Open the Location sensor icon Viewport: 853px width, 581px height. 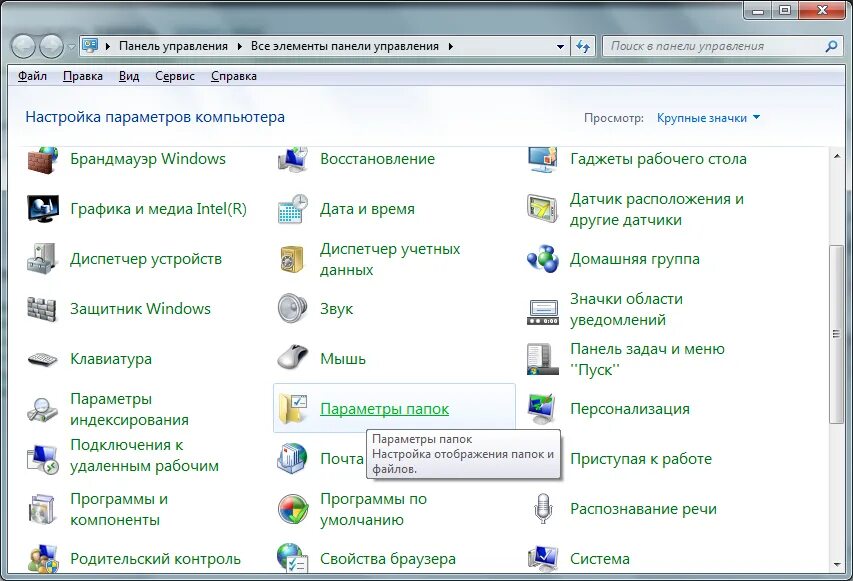pyautogui.click(x=542, y=209)
